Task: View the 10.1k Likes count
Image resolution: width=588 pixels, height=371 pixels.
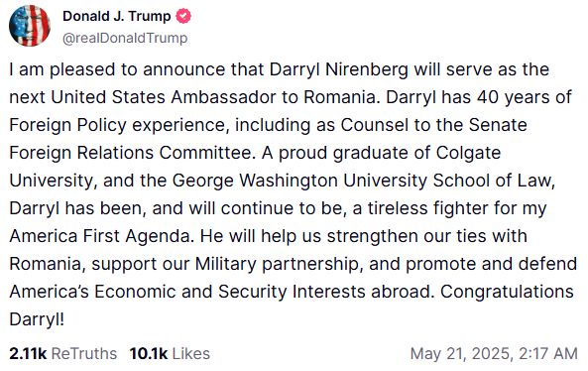Action: (x=149, y=354)
